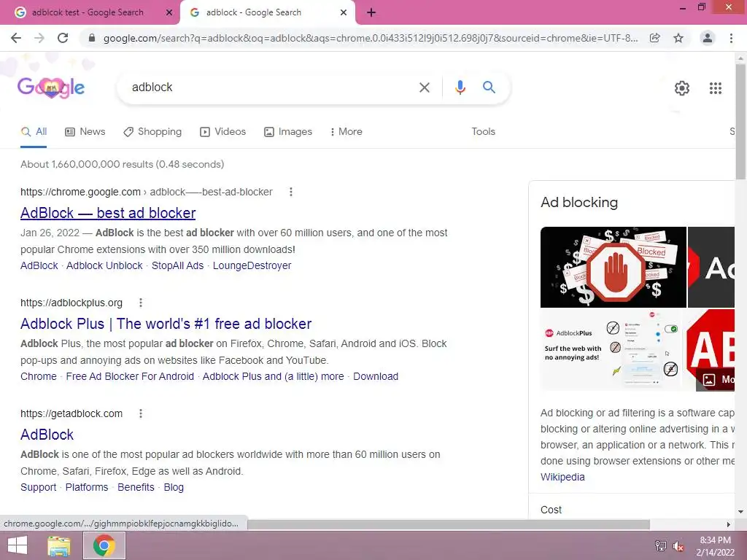Click the network status tray icon

point(661,546)
